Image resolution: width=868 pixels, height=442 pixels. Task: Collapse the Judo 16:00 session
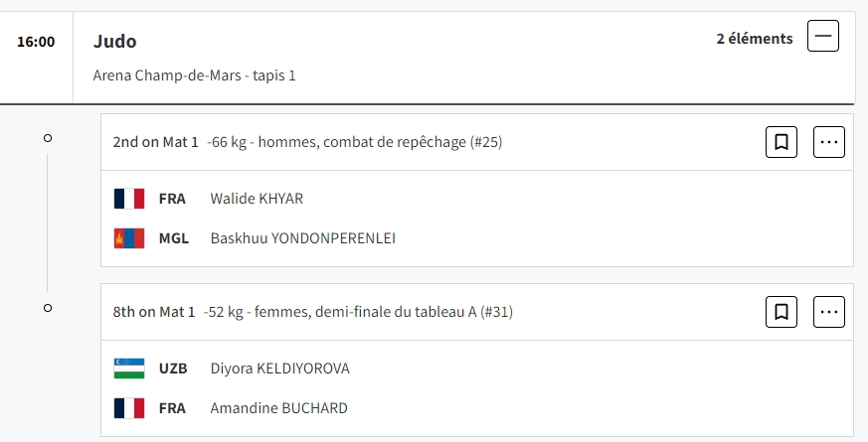(824, 38)
